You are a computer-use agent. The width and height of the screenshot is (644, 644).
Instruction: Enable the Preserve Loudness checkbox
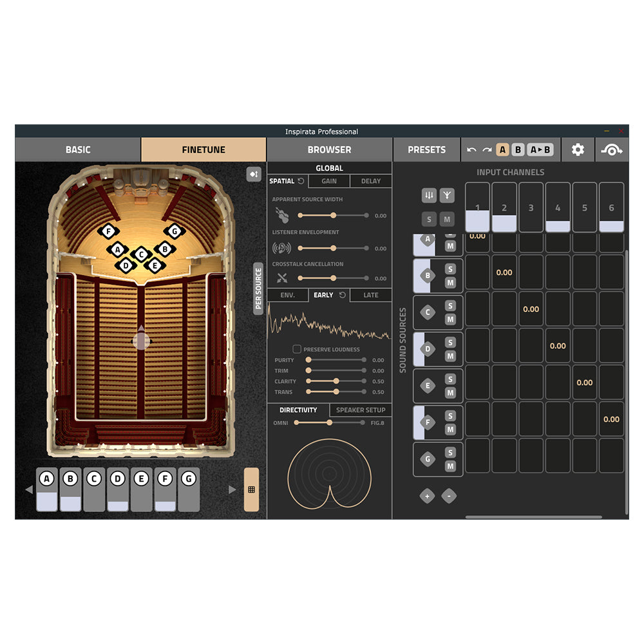point(297,349)
